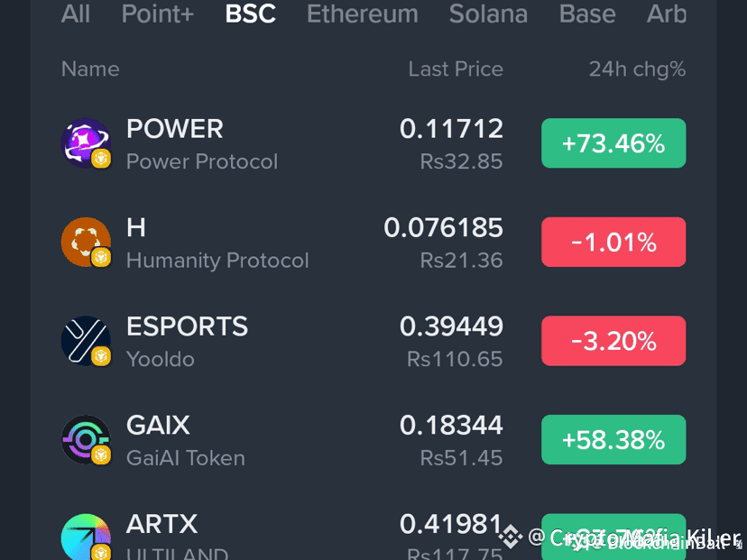The image size is (747, 560).
Task: Toggle the +73.46% change badge for POWER
Action: [613, 142]
